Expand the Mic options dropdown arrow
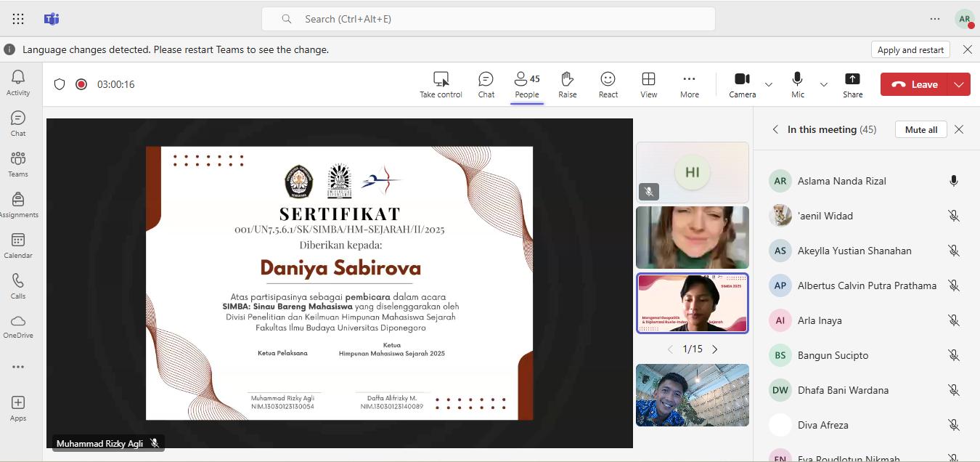The image size is (980, 462). coord(824,84)
